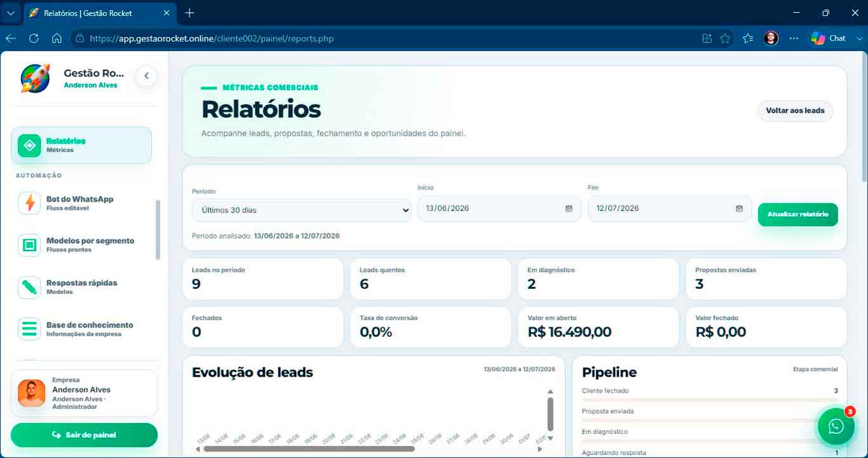
Task: Open the Fim calendar picker icon
Action: click(739, 209)
